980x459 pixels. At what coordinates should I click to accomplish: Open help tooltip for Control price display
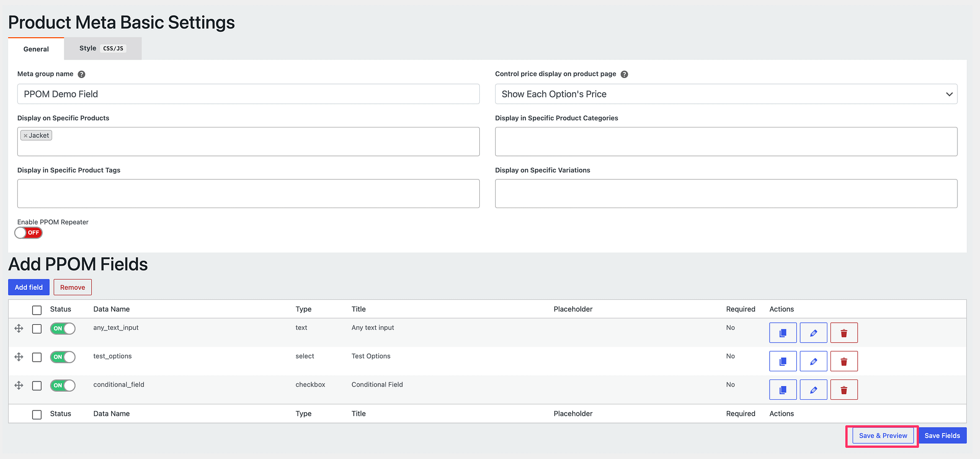coord(624,74)
